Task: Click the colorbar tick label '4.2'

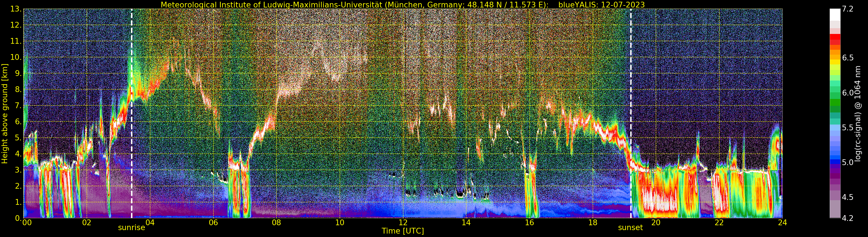Action: [848, 219]
